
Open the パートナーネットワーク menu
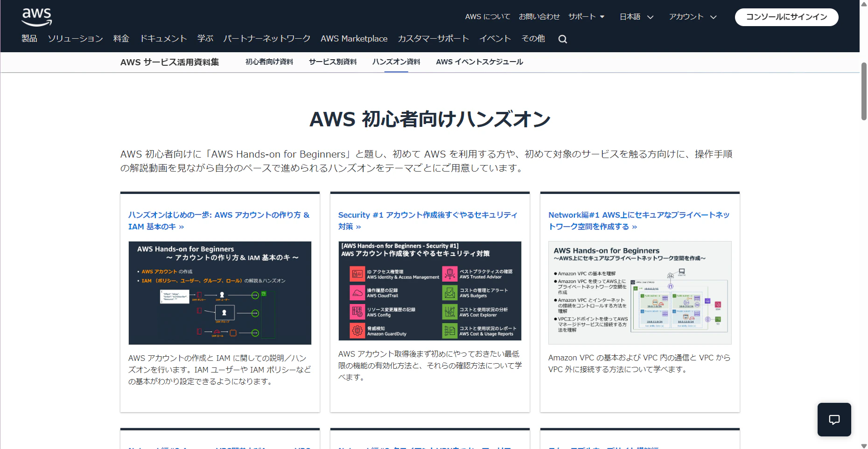point(267,39)
